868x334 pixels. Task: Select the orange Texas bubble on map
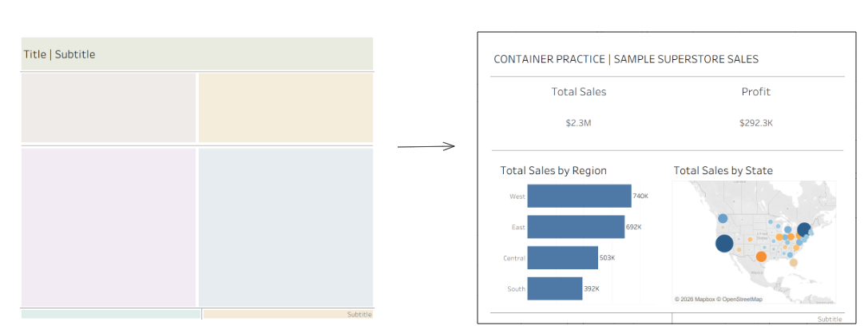[761, 256]
